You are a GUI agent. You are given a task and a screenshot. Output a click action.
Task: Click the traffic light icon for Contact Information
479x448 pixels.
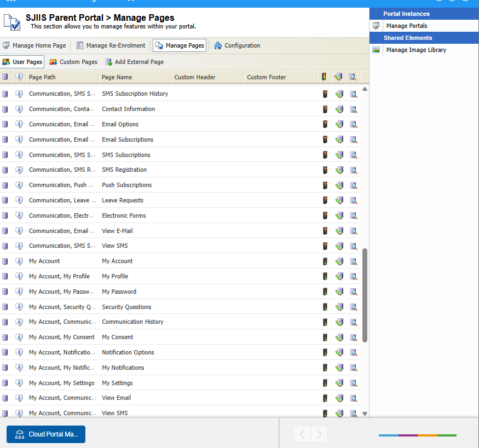pos(325,109)
